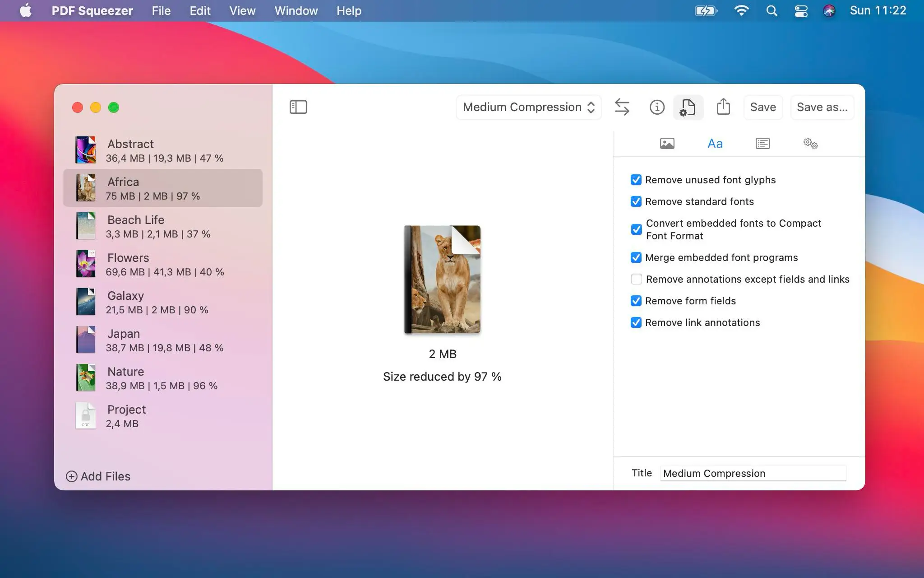This screenshot has width=924, height=578.
Task: Open compression level selector
Action: [x=528, y=107]
